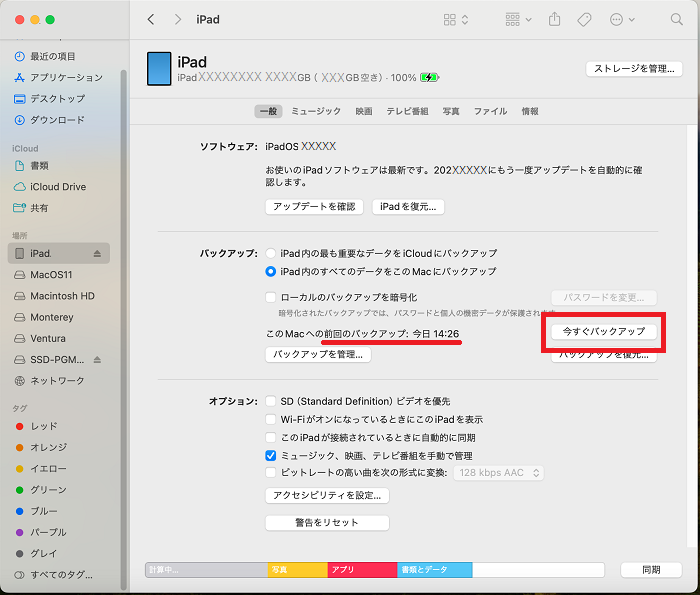Enable convert higher bit rate songs checkbox
This screenshot has height=595, width=700.
pos(271,473)
